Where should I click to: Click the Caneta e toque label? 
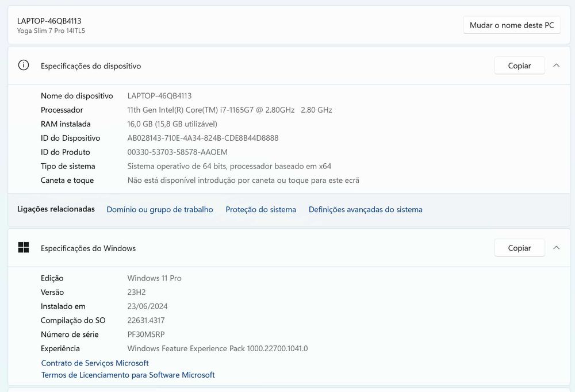click(67, 180)
